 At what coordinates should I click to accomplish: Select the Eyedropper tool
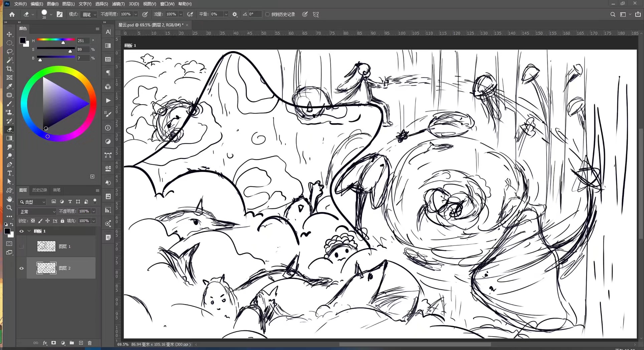[9, 86]
